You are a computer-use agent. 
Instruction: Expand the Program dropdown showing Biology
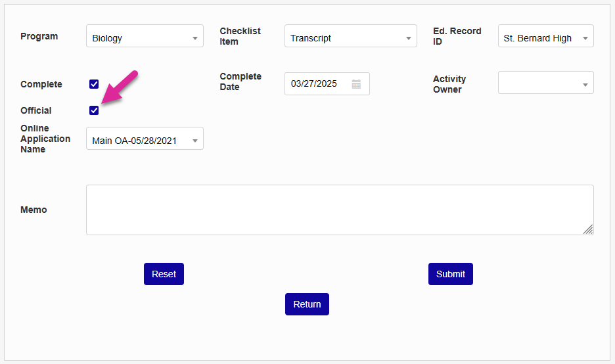point(145,38)
